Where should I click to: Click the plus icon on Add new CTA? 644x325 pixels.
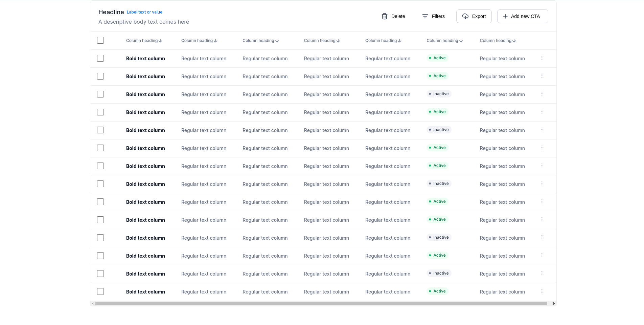505,16
